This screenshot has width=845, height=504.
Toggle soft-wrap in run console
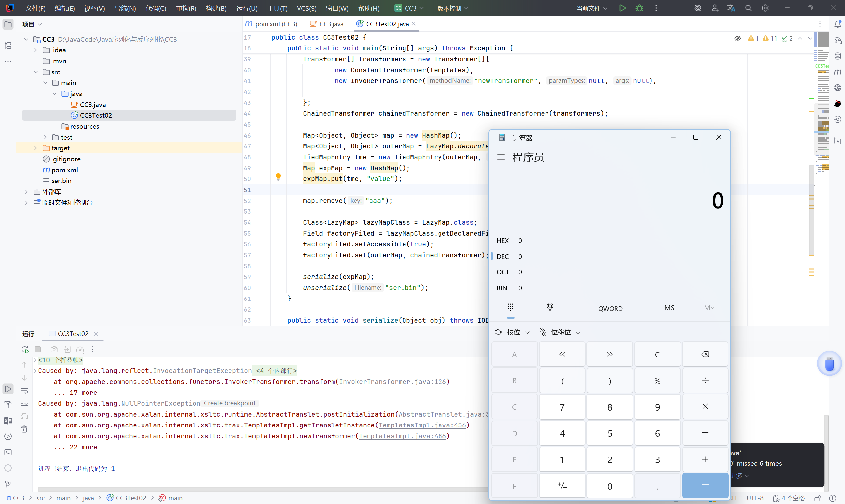click(24, 391)
